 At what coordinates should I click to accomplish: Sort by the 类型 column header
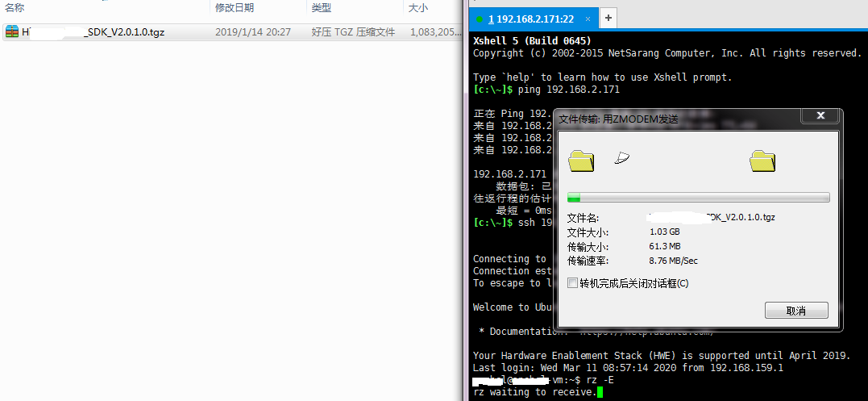click(321, 8)
